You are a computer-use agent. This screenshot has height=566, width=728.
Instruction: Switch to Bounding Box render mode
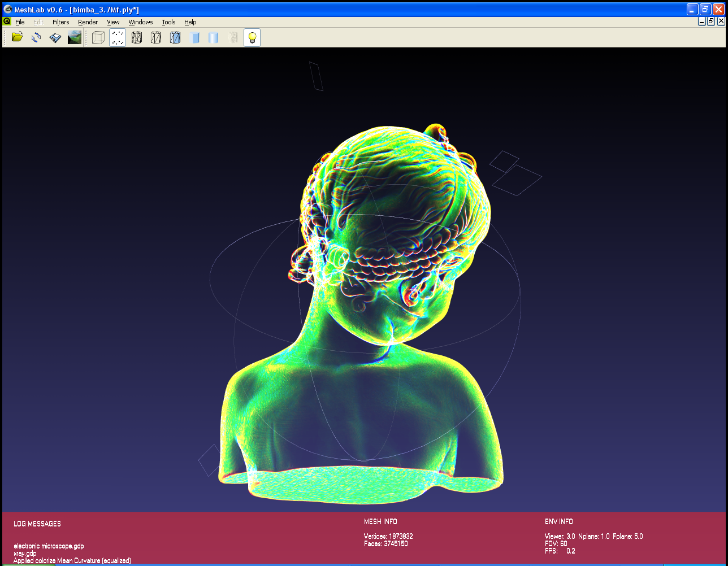[x=98, y=38]
